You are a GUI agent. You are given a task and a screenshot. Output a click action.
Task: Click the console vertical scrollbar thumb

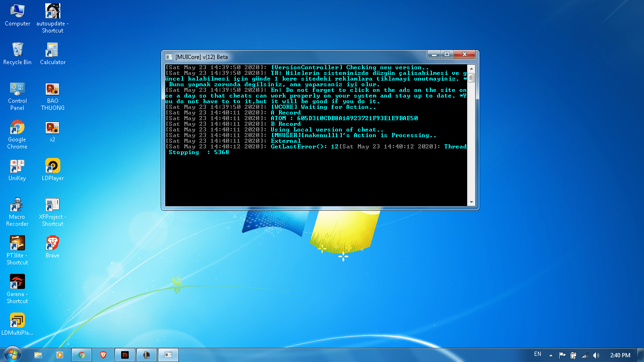coord(471,78)
